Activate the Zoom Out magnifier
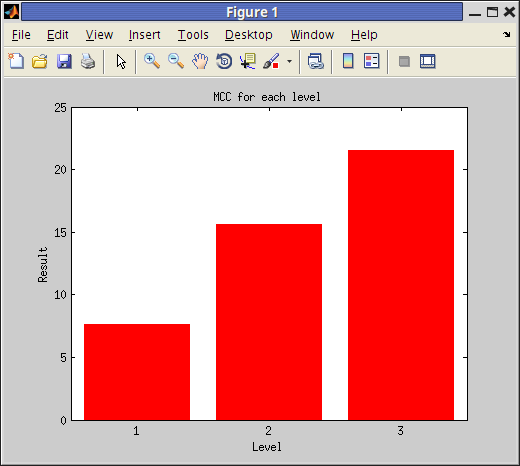520x466 pixels. click(x=176, y=61)
